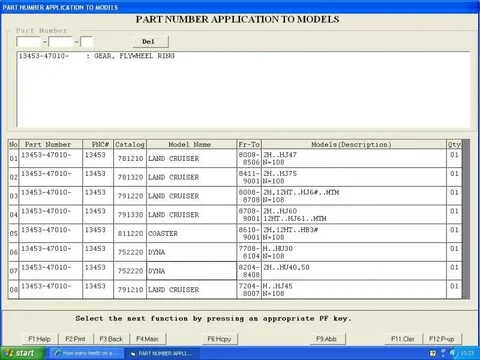Select row number 01
Screen dimensions: 480x360
[x=13, y=158]
